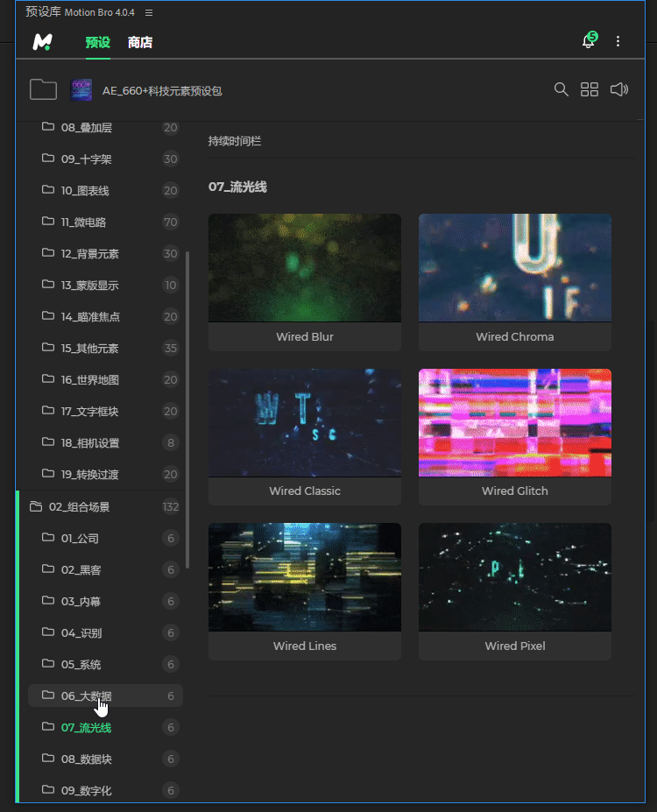This screenshot has width=657, height=812.
Task: Open the notifications bell icon
Action: point(590,40)
